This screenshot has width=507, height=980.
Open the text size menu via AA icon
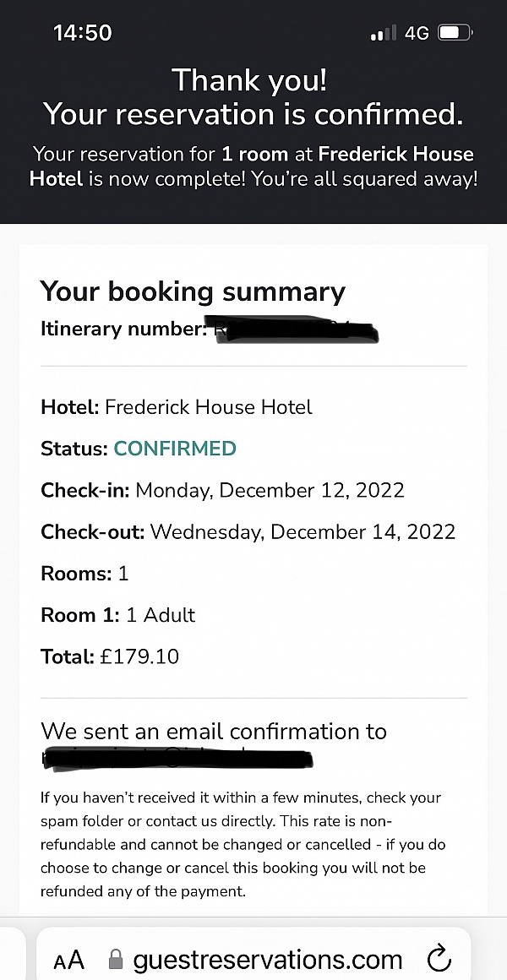coord(69,959)
